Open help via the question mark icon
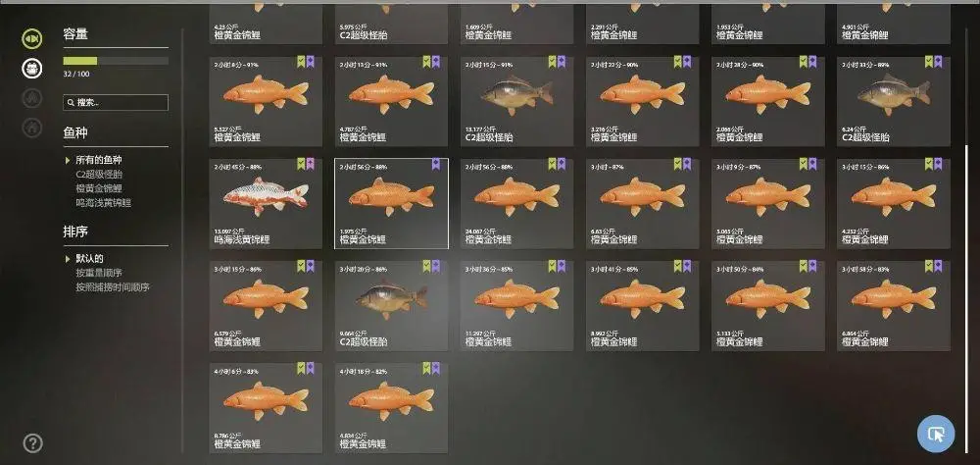The image size is (980, 465). click(32, 443)
